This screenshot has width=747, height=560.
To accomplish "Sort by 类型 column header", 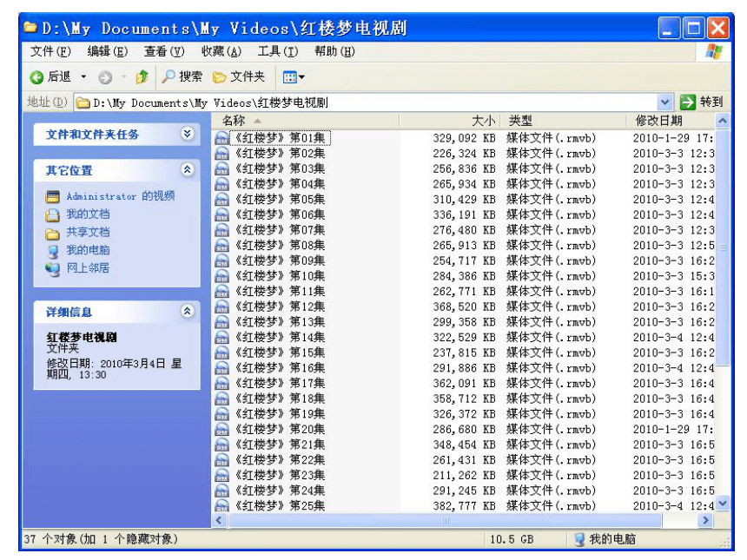I will pos(562,121).
